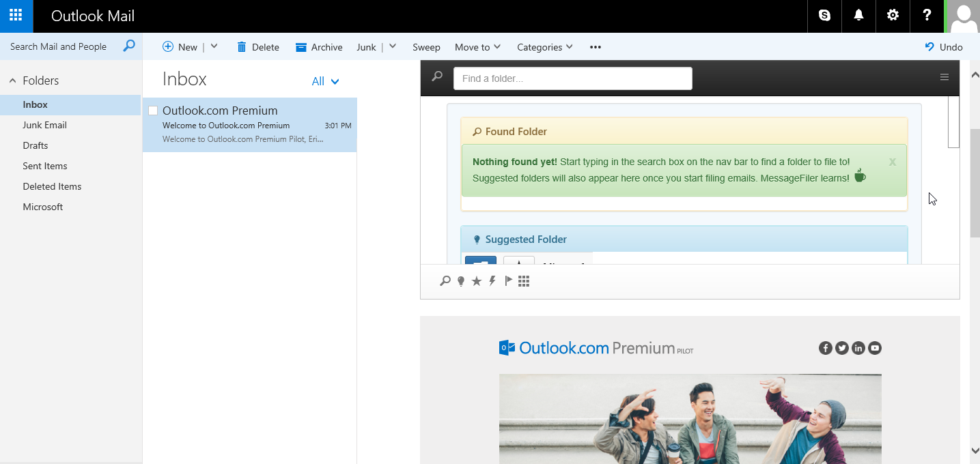This screenshot has width=980, height=464.
Task: Open the help question mark menu
Action: (927, 15)
